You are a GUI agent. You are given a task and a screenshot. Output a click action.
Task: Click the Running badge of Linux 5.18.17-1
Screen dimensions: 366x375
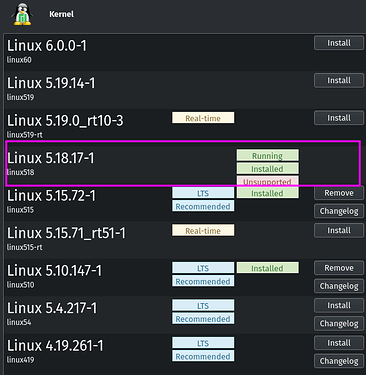(267, 155)
